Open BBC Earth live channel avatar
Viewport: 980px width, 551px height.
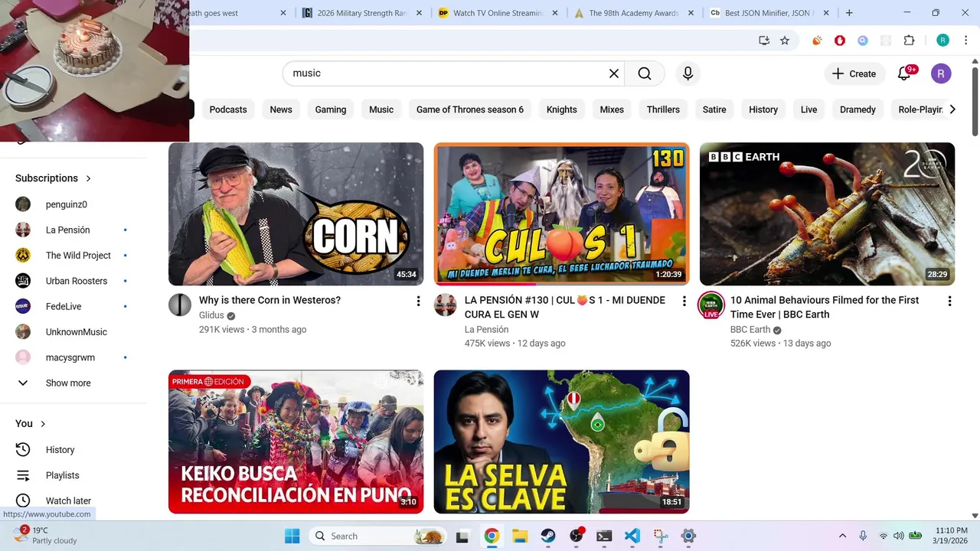tap(711, 305)
